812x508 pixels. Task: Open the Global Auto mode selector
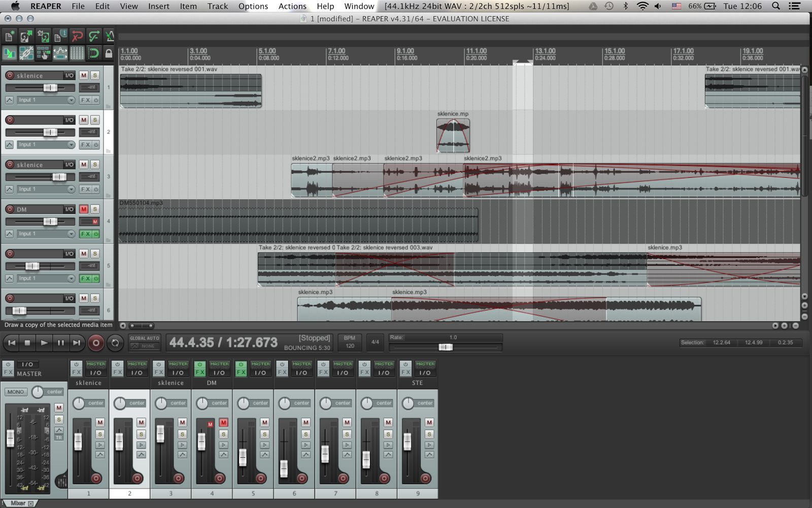[x=145, y=342]
